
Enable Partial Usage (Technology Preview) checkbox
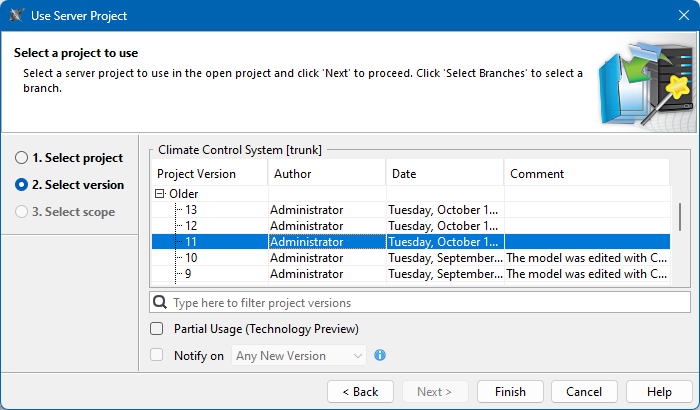(x=156, y=329)
